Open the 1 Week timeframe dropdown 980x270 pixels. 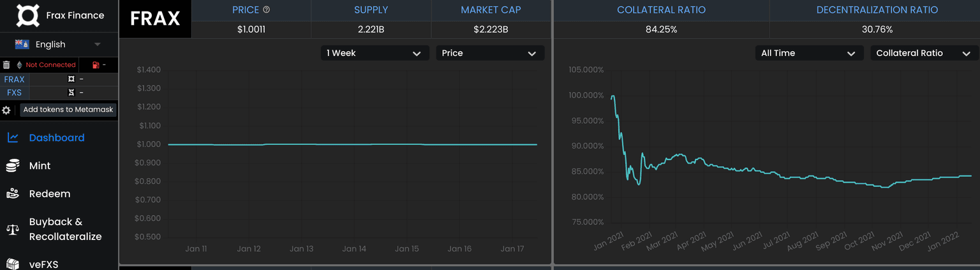373,53
